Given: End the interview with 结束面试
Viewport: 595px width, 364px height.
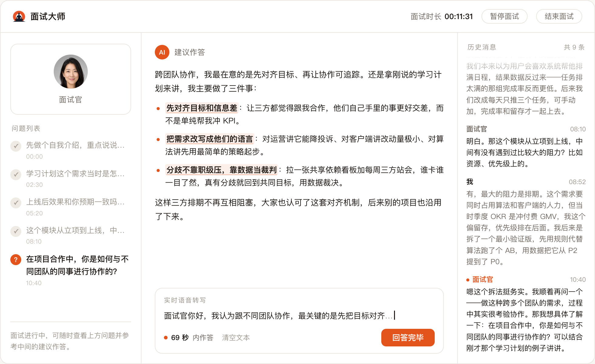Looking at the screenshot, I should pyautogui.click(x=559, y=16).
